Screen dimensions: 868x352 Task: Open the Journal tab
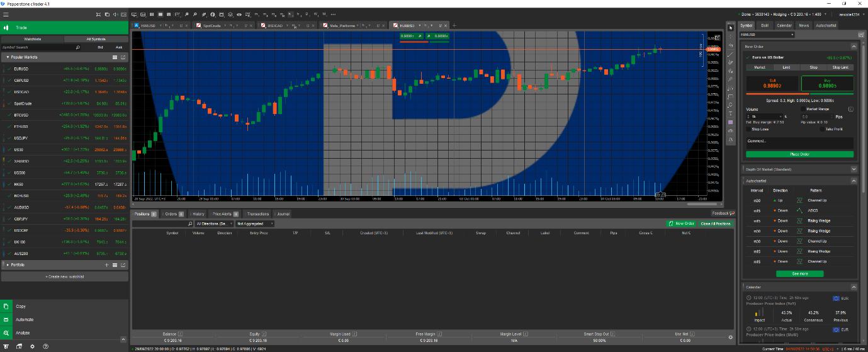(x=283, y=214)
